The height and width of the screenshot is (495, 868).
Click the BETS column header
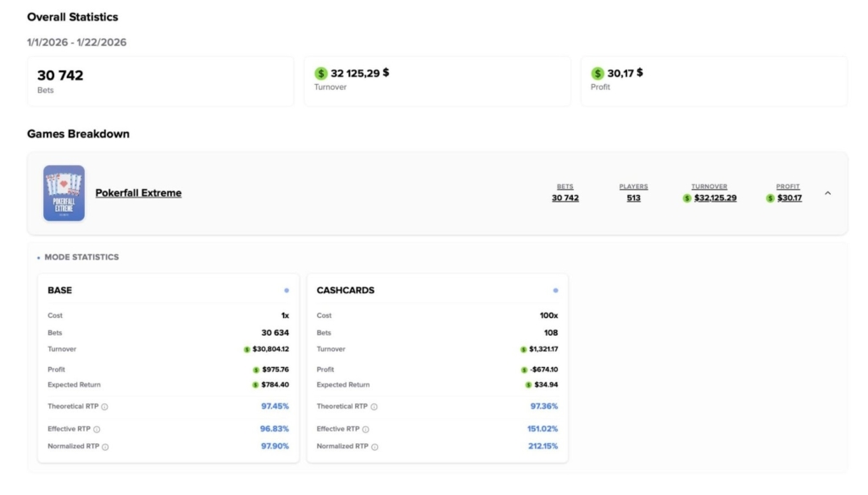click(x=565, y=186)
